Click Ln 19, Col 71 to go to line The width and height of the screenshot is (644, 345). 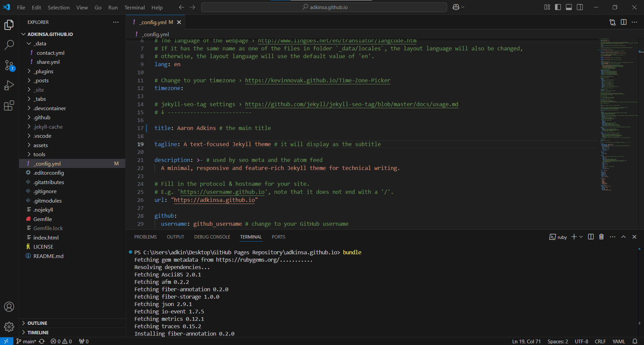(526, 341)
